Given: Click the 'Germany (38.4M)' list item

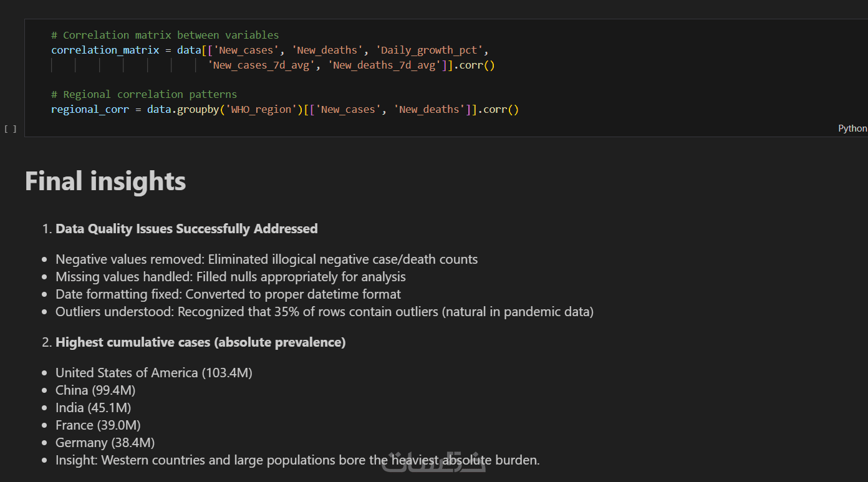Looking at the screenshot, I should click(105, 443).
